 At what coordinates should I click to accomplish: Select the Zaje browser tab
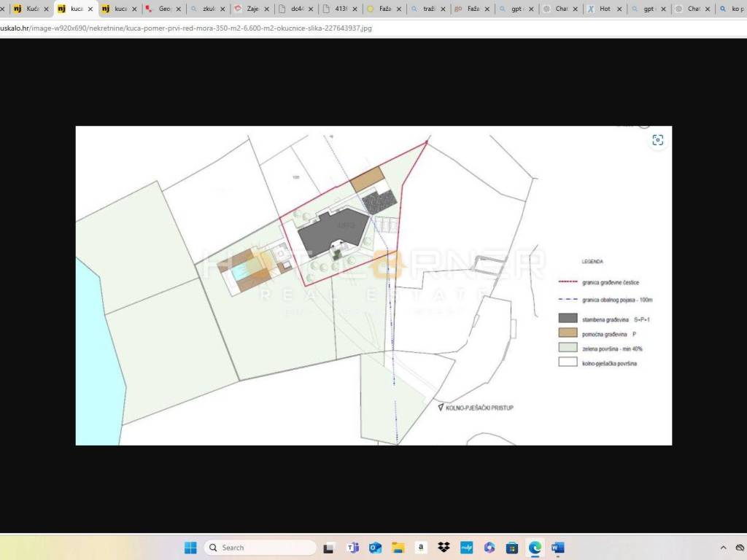[252, 9]
